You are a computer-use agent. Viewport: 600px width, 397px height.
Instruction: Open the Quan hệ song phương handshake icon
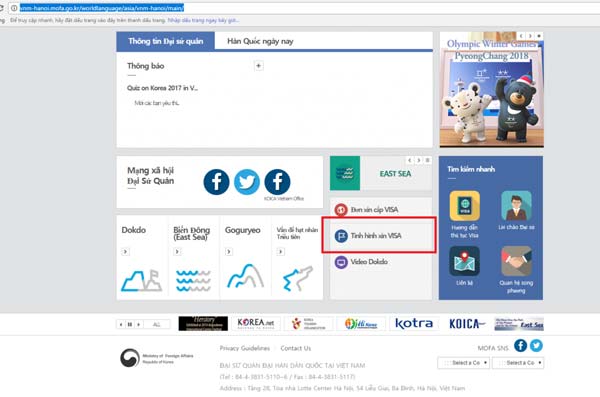516,261
